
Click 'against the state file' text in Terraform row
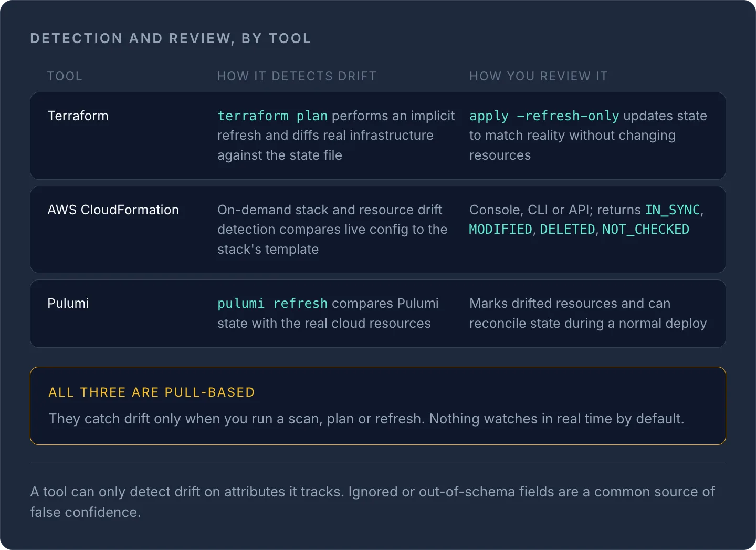280,155
